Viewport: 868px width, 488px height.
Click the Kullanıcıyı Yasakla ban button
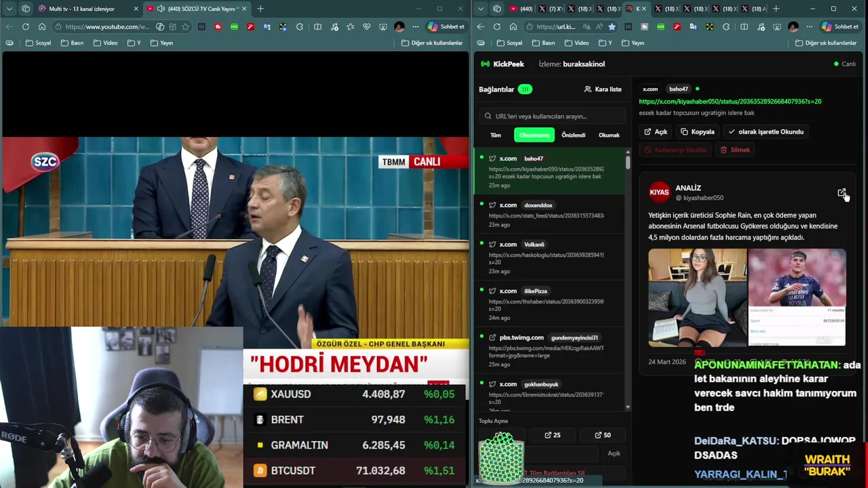(x=675, y=150)
